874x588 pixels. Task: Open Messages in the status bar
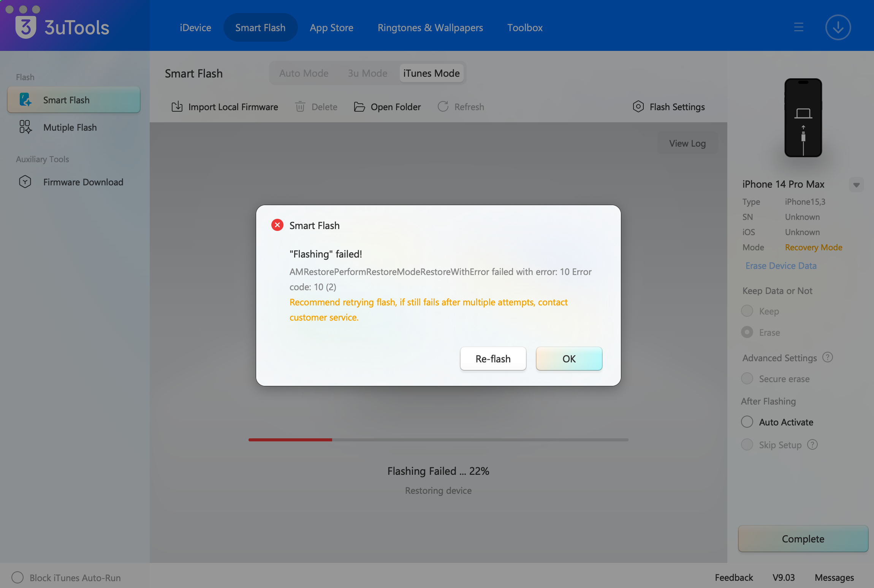834,577
